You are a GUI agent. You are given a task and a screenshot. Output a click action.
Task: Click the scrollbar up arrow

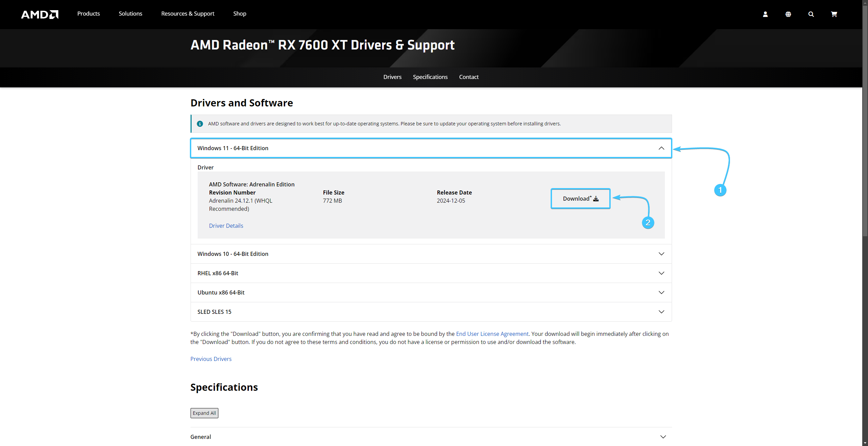pyautogui.click(x=865, y=2)
